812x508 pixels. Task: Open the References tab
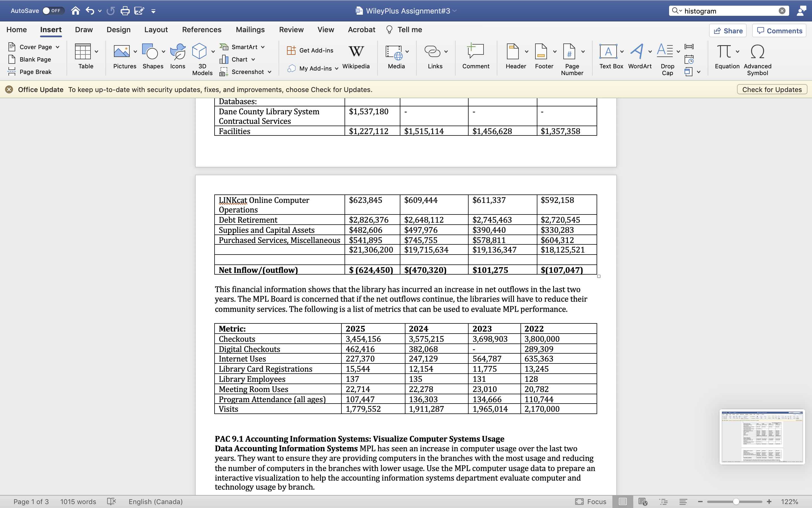coord(202,30)
